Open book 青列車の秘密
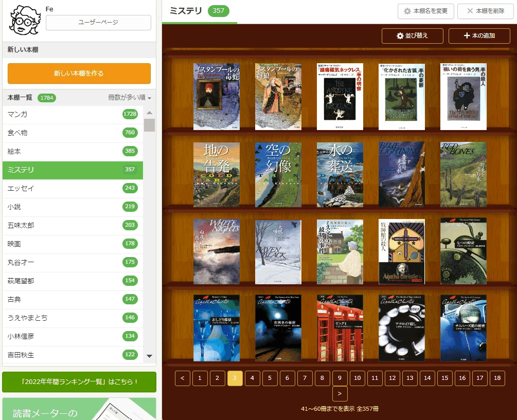This screenshot has width=517, height=420. (x=278, y=328)
